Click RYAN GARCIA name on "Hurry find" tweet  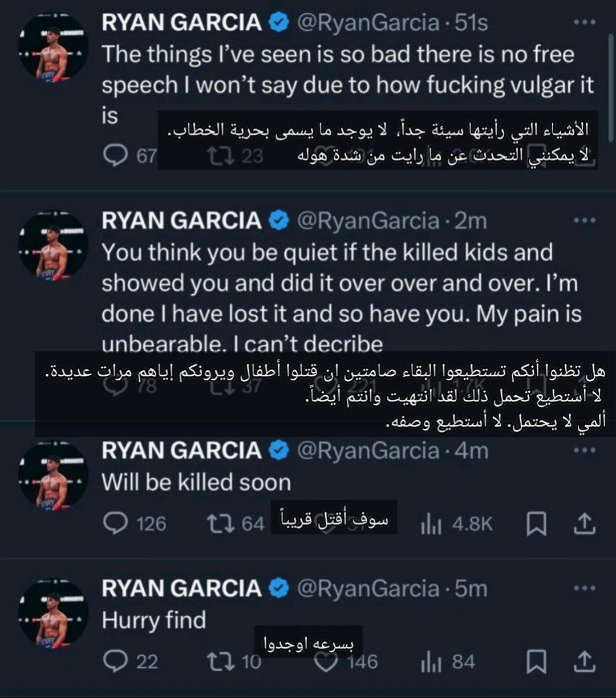181,589
